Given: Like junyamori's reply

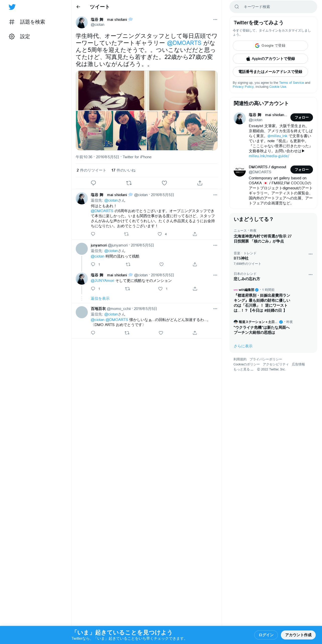Looking at the screenshot, I should [162, 264].
